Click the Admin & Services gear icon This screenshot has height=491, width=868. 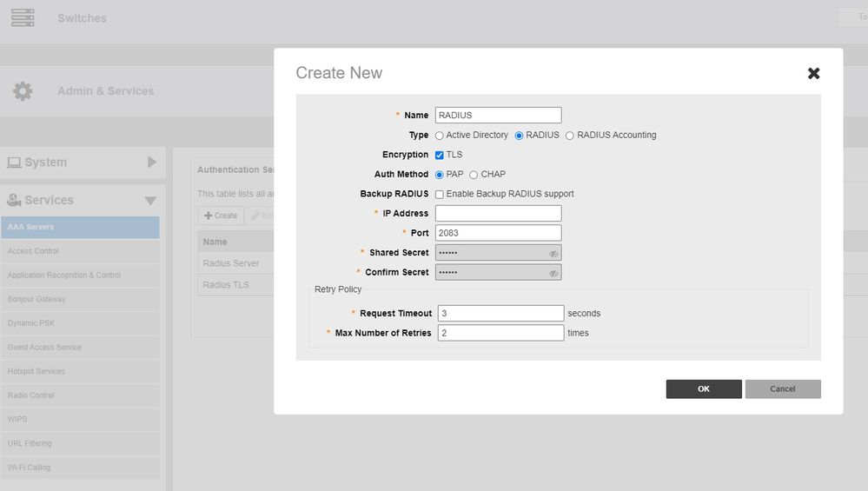click(x=23, y=91)
